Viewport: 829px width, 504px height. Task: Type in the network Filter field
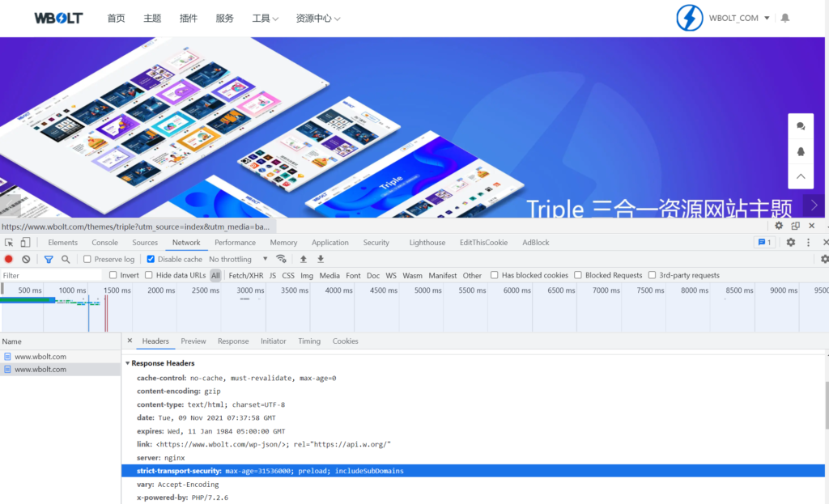click(53, 276)
